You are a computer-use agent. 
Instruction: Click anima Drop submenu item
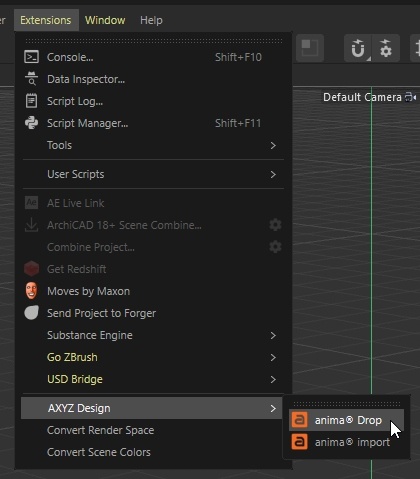click(346, 420)
